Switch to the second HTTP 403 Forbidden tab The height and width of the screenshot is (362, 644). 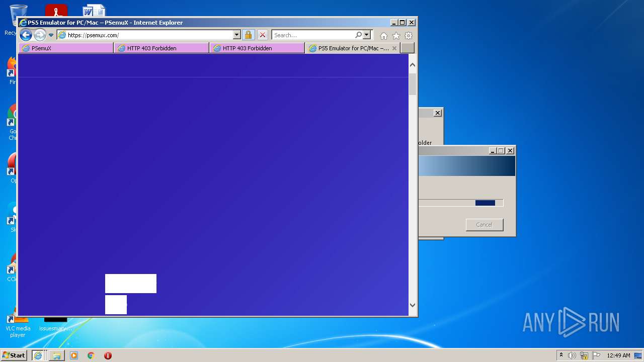pos(257,48)
